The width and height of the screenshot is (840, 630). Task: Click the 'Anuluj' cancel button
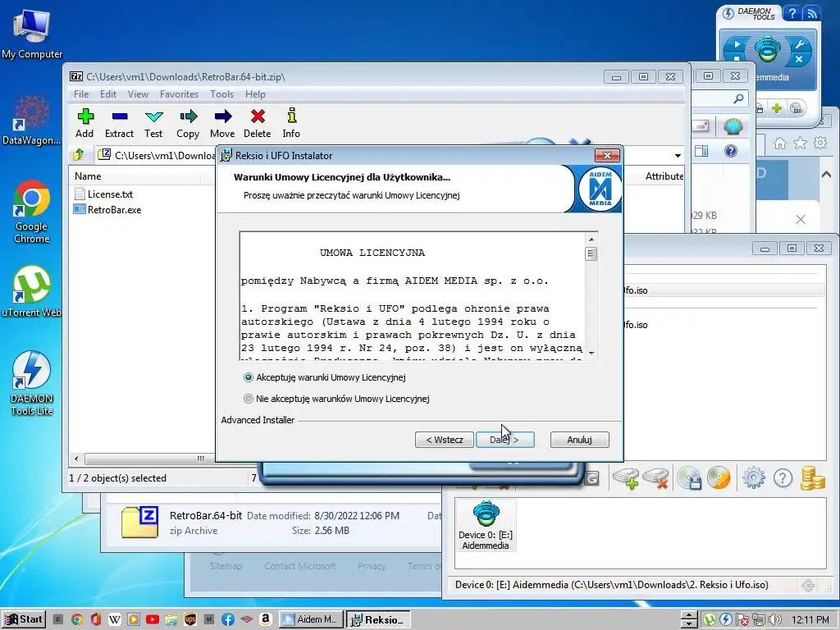(580, 440)
